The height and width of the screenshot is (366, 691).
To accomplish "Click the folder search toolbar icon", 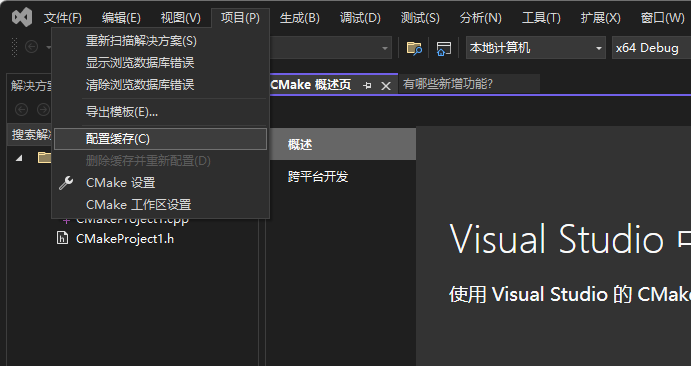I will pyautogui.click(x=414, y=48).
